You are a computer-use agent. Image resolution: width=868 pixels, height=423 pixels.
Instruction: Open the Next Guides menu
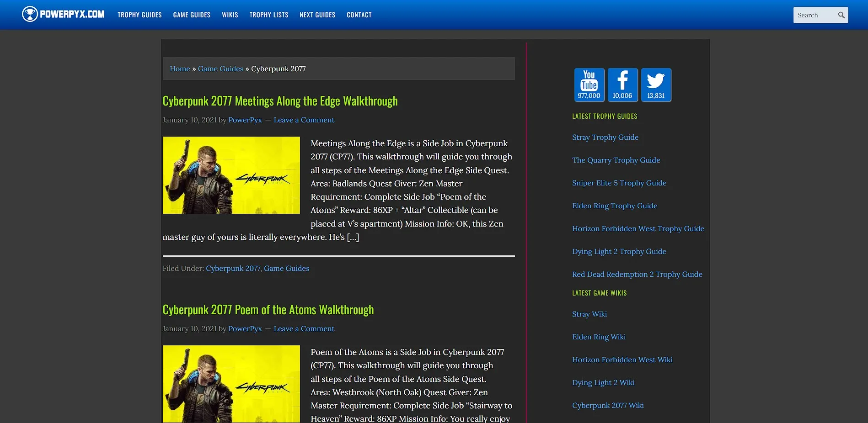click(317, 15)
